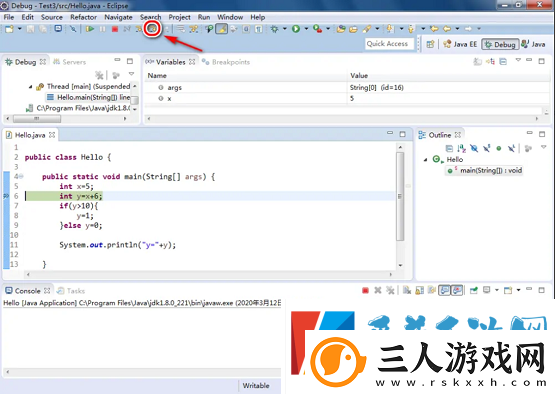
Task: Select 'Hello.main(String[])' stack frame
Action: tap(88, 97)
